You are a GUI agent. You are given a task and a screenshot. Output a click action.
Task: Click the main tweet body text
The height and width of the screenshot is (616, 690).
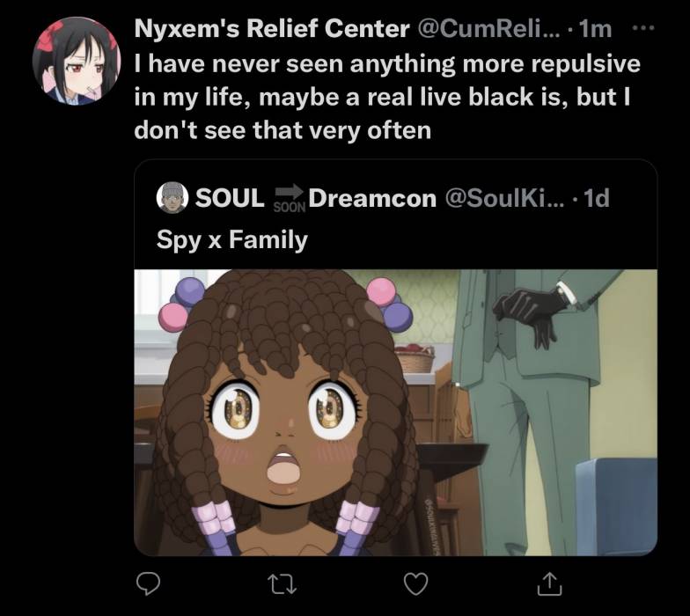click(x=387, y=97)
